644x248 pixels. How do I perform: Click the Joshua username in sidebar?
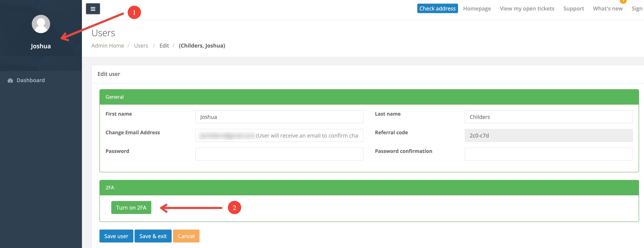41,46
